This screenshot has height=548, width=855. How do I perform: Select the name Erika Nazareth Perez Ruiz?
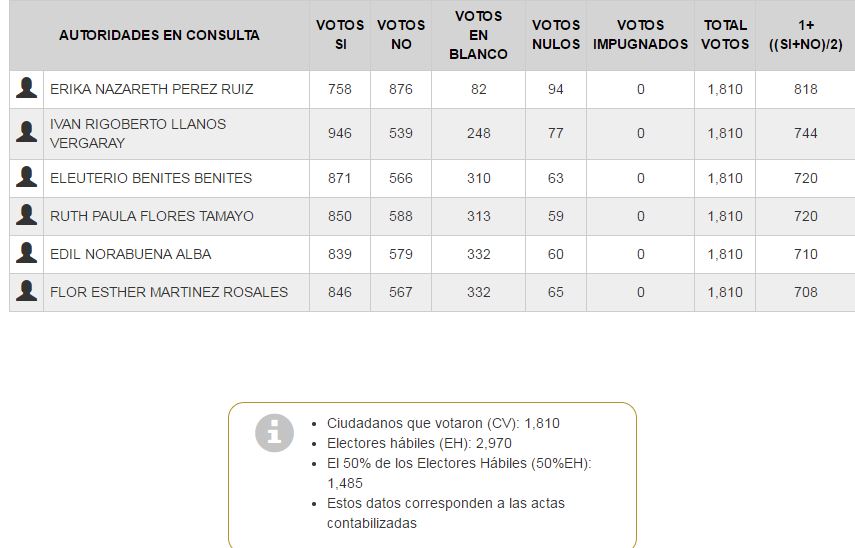[151, 89]
